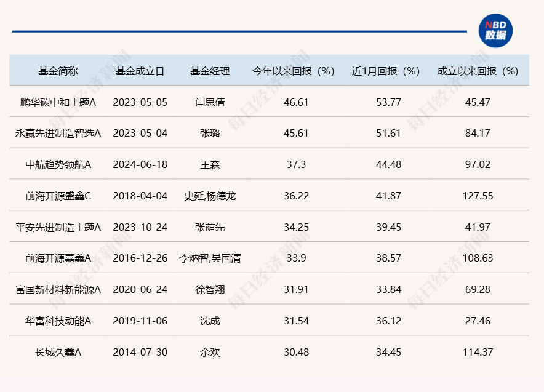Click fund manager 闫思倩
544x392 pixels.
(210, 102)
